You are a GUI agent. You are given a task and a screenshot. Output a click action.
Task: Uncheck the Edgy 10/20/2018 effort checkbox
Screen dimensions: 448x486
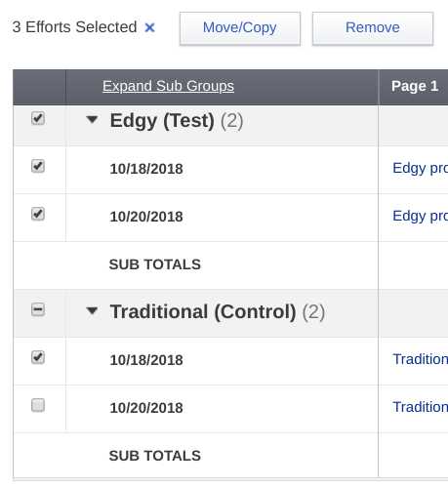pos(38,214)
